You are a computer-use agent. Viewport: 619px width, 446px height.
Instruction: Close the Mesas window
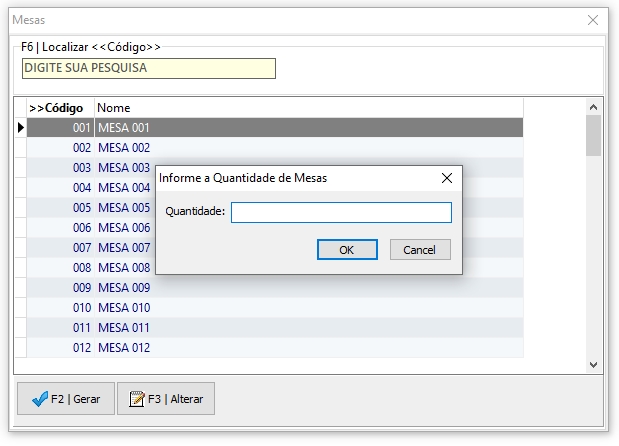point(593,19)
